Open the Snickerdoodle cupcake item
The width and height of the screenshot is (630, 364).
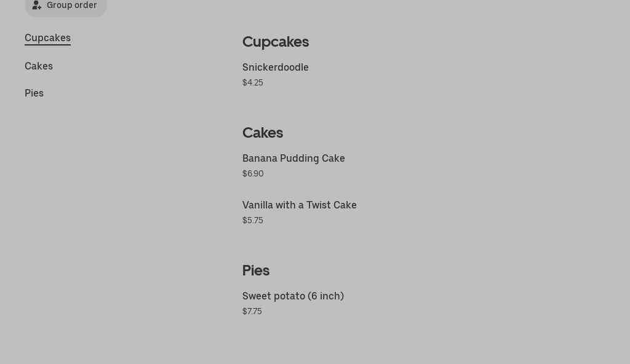pyautogui.click(x=275, y=67)
